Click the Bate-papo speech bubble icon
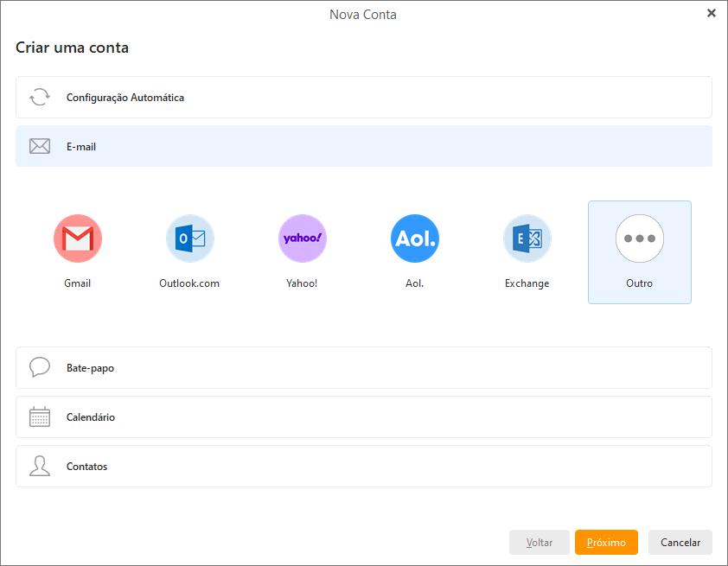 pyautogui.click(x=40, y=367)
